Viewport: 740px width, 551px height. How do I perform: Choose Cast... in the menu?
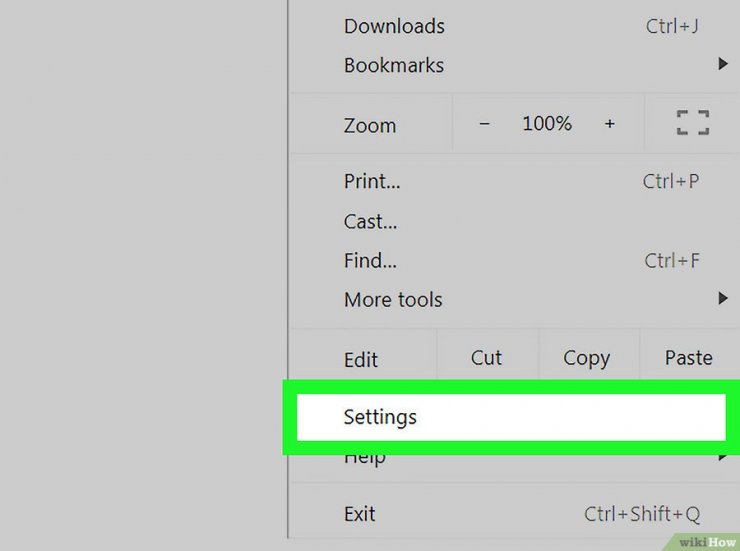pos(514,221)
